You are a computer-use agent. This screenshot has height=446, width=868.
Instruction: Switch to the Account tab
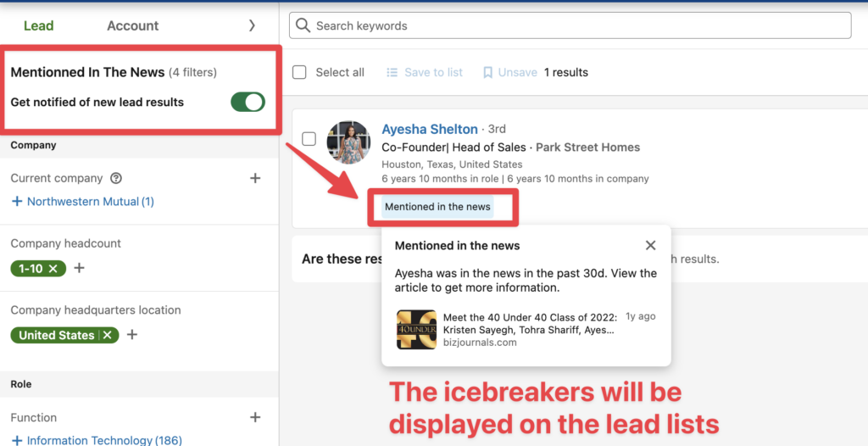[x=133, y=26]
